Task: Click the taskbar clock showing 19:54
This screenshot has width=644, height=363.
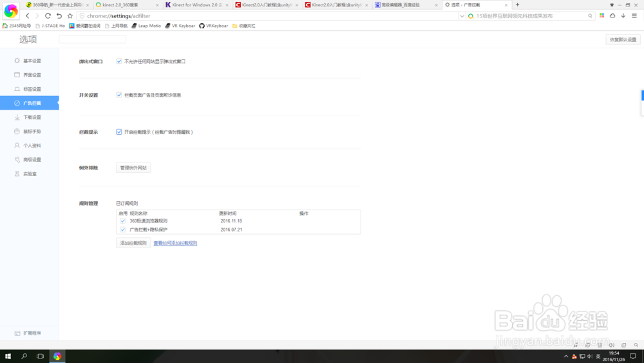Action: point(614,356)
